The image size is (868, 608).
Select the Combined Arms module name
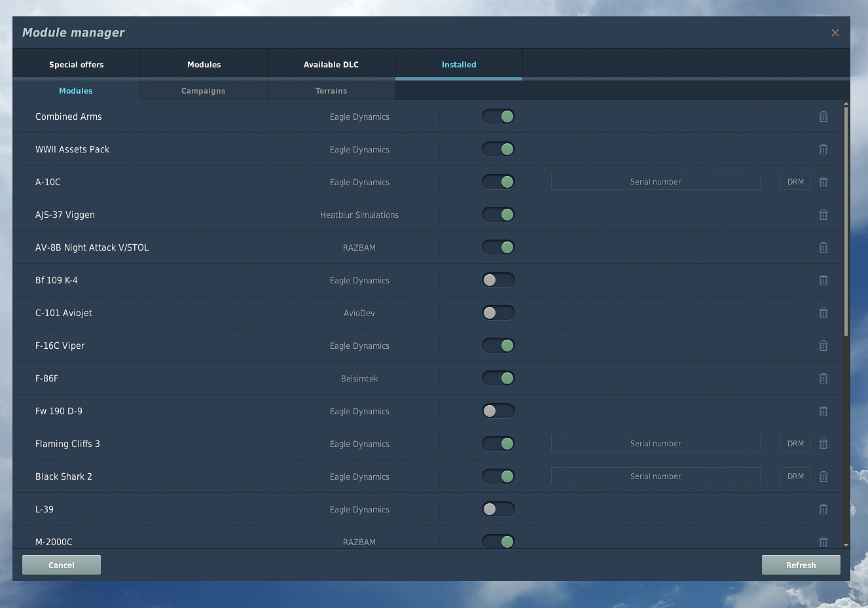click(x=69, y=116)
